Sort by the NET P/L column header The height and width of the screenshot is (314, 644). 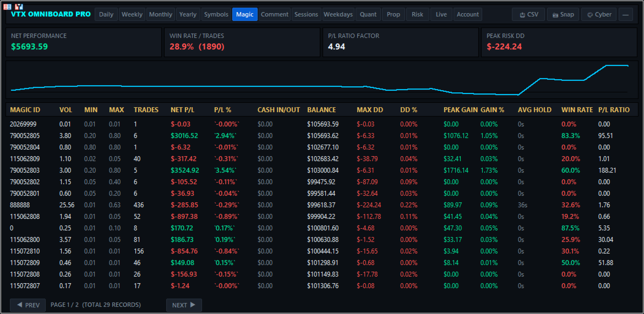point(182,109)
